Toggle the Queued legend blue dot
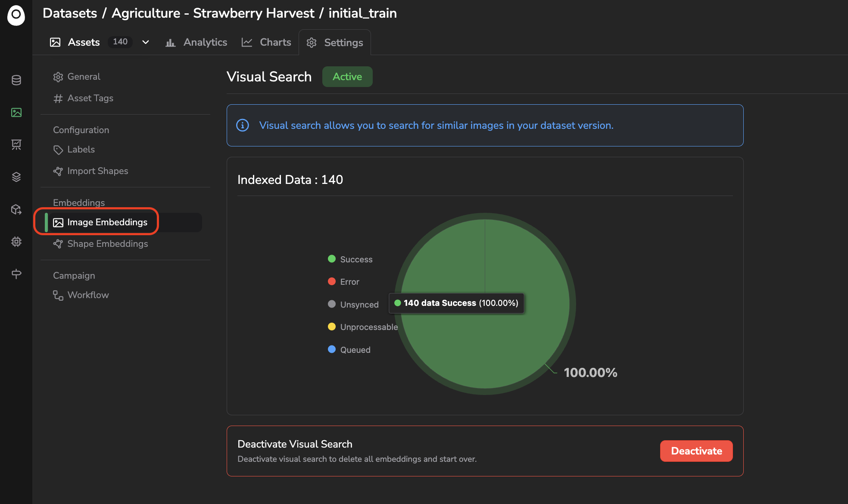Screen dimensions: 848x504 pos(332,349)
